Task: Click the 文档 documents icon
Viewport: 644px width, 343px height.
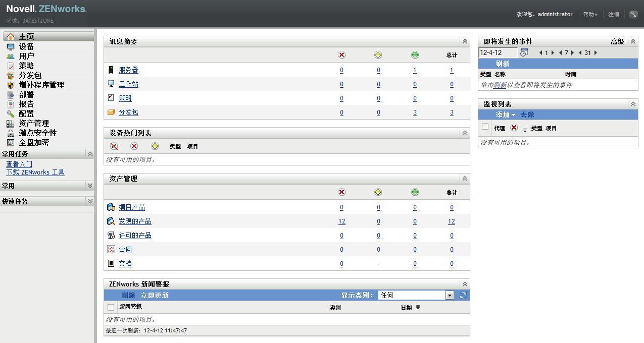Action: [111, 264]
